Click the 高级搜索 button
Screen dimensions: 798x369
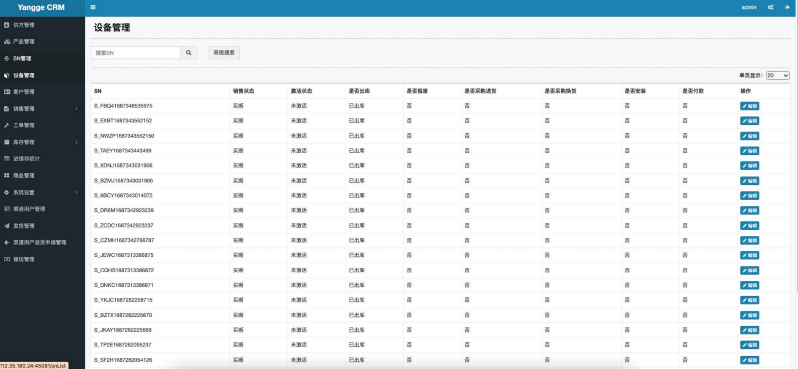(x=224, y=52)
